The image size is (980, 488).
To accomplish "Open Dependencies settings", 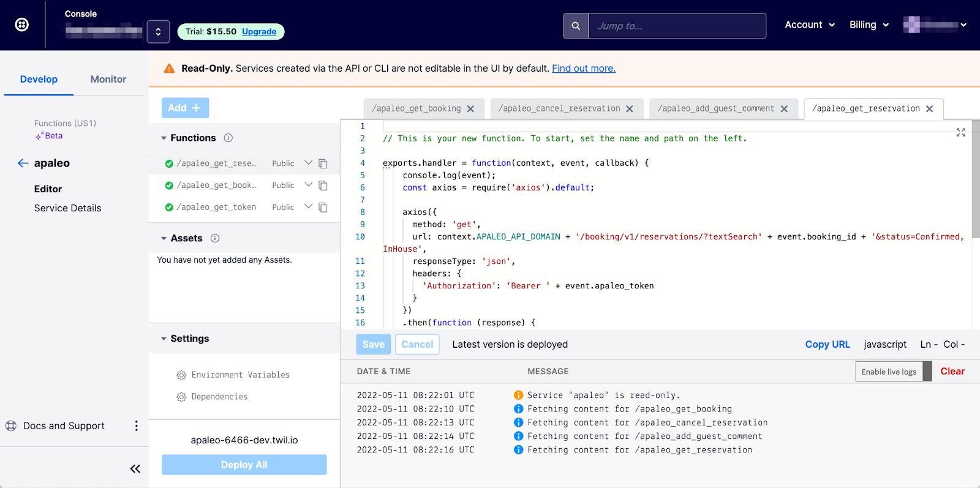I will pyautogui.click(x=213, y=397).
